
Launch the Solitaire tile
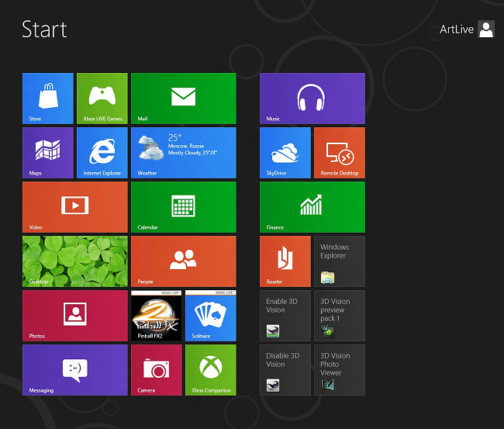tap(211, 316)
